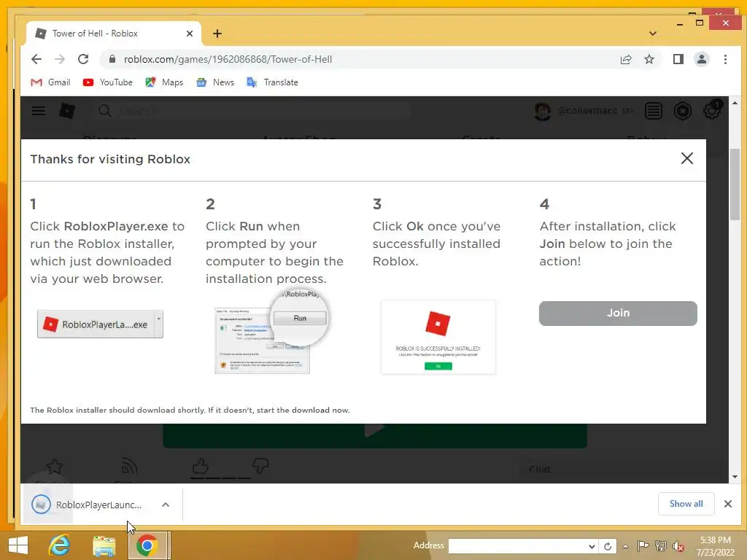This screenshot has width=747, height=560.
Task: Open taskbar Address dropdown arrow
Action: pos(592,546)
